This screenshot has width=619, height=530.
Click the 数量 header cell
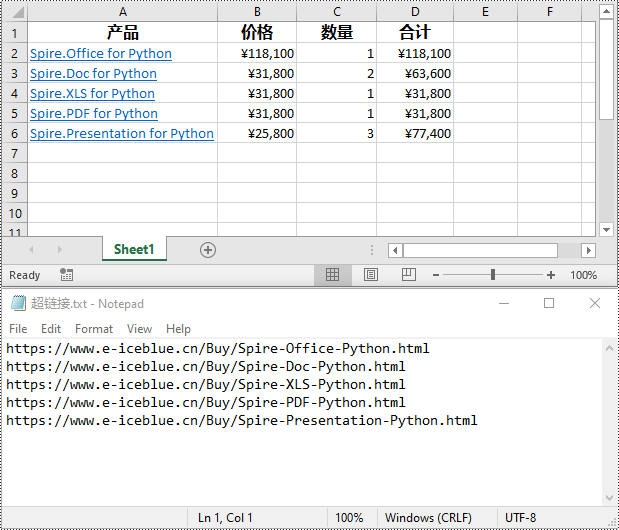337,32
